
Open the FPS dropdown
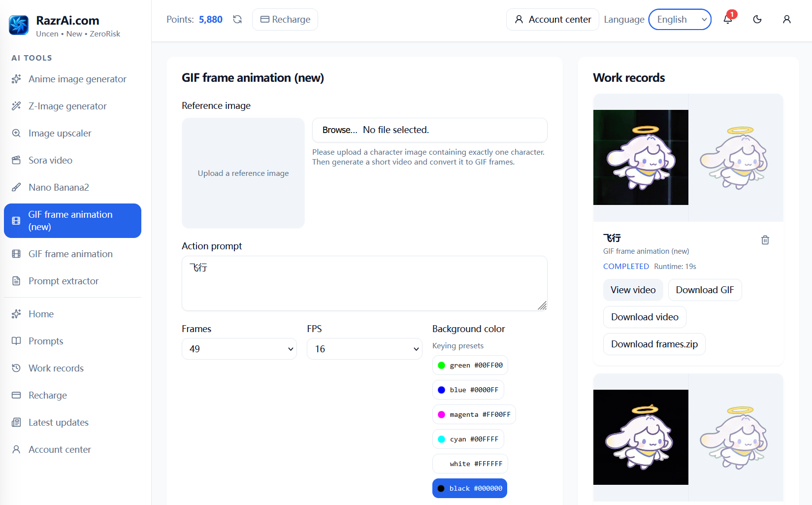pyautogui.click(x=364, y=349)
